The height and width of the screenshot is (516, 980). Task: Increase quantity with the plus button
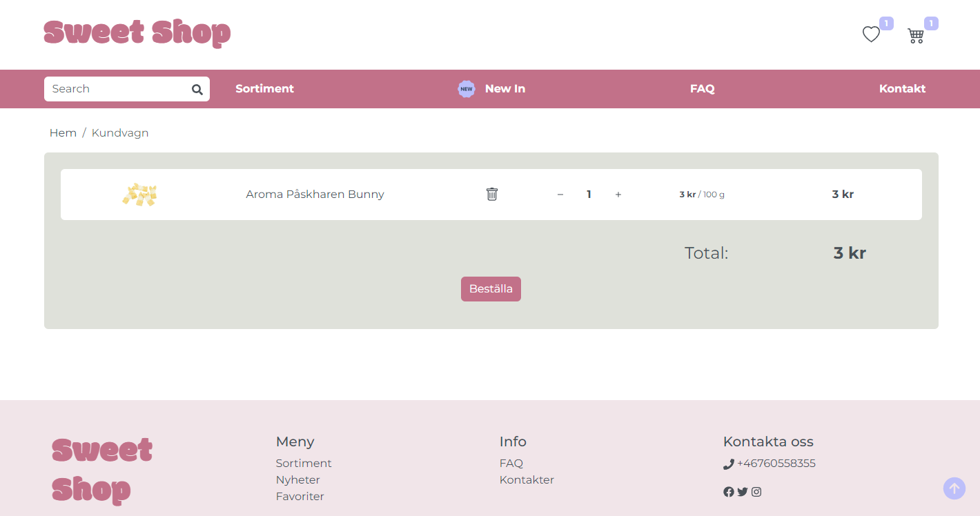pos(618,195)
